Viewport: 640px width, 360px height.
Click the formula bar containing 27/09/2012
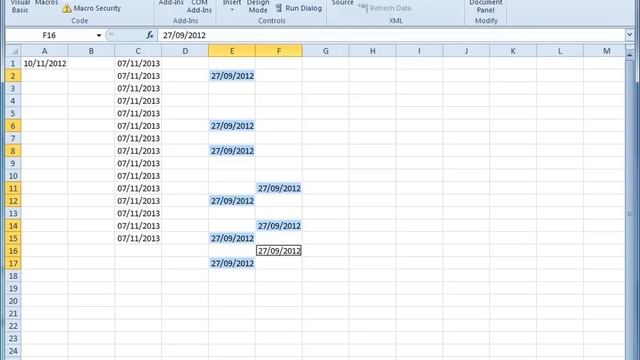coord(391,36)
